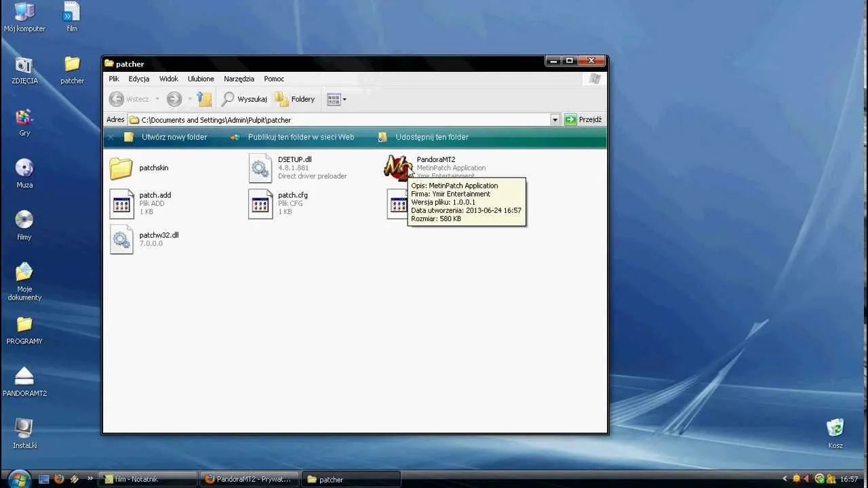
Task: Click the 'patchskin' folder name
Action: coord(154,168)
